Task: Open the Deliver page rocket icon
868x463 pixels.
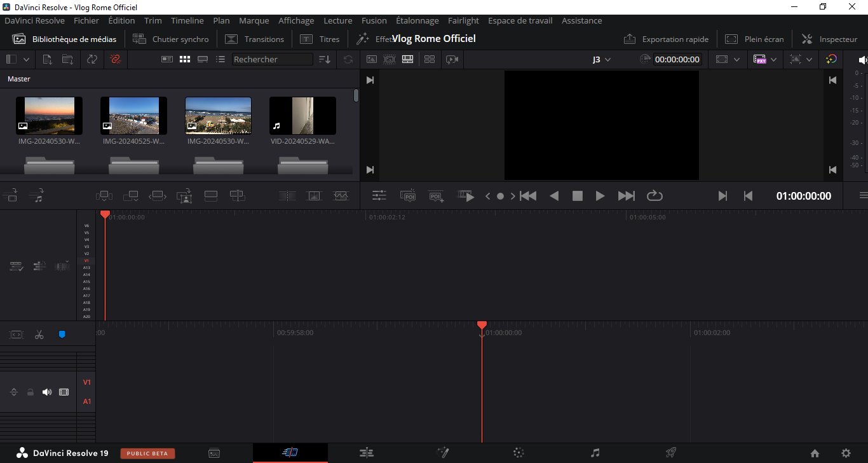Action: click(x=670, y=453)
